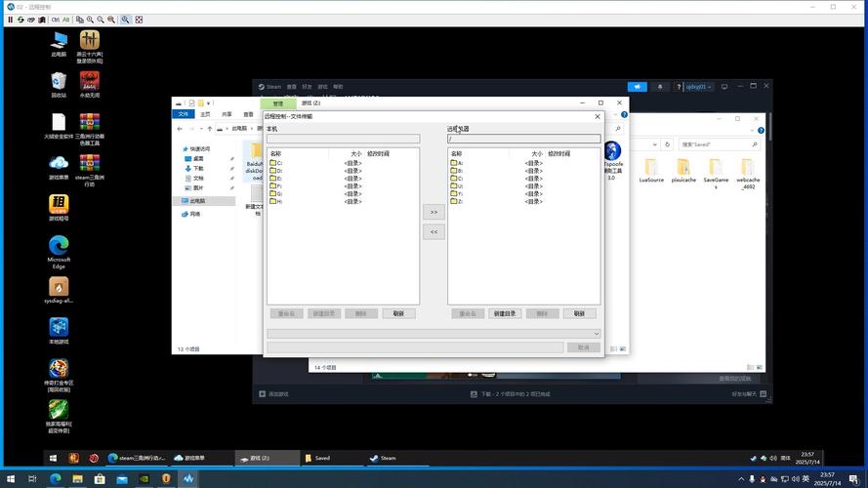Open the 游戏菜单 cloud desktop icon
The image size is (868, 488).
59,167
